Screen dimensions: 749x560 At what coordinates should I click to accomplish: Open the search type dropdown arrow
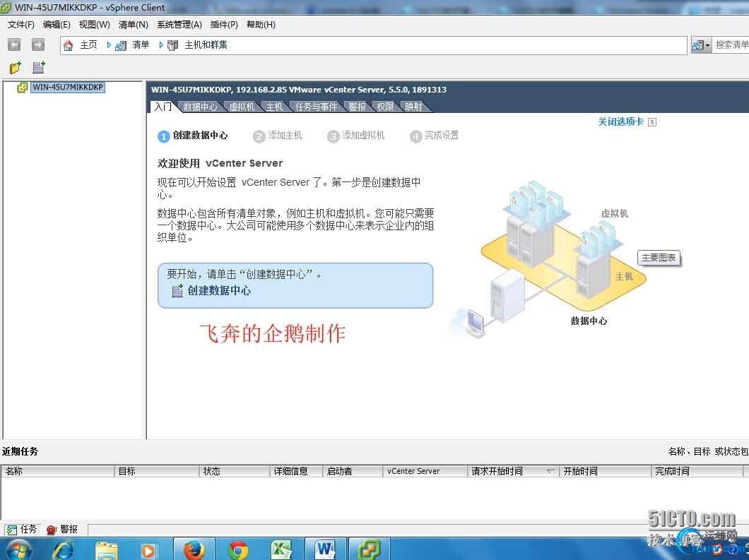point(707,46)
